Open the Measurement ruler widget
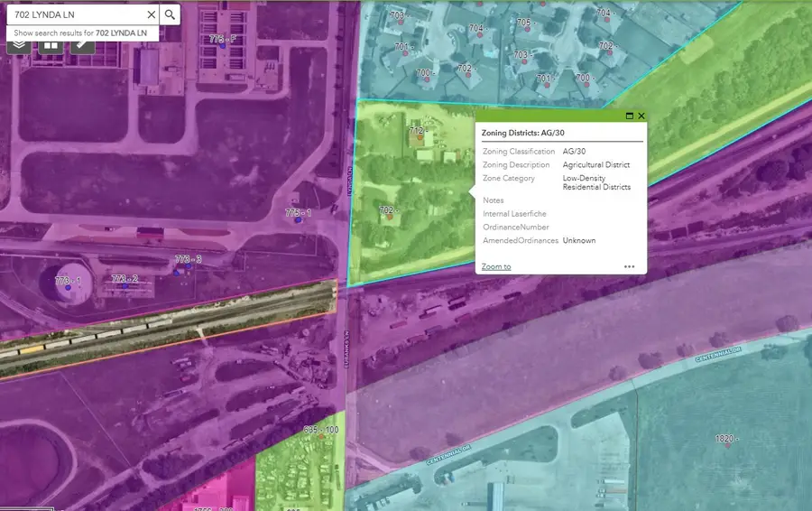The image size is (812, 511). tap(81, 43)
